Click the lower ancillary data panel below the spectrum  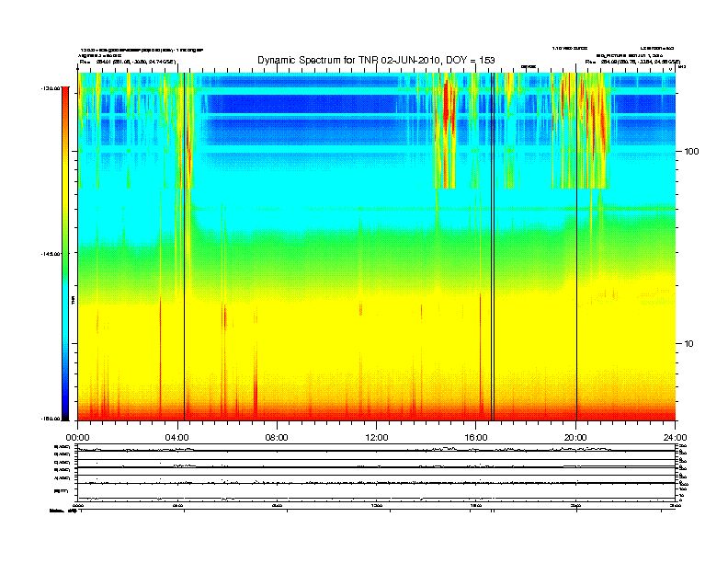point(377,472)
